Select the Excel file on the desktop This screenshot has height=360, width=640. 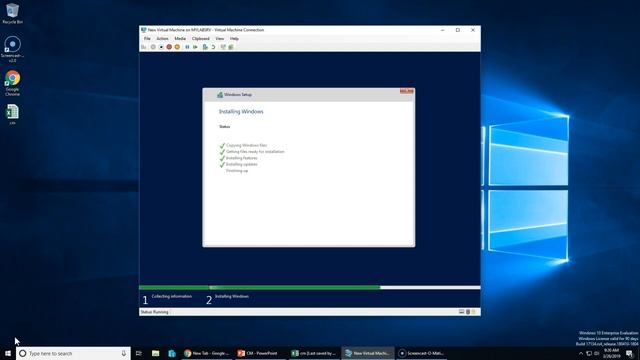tap(12, 114)
